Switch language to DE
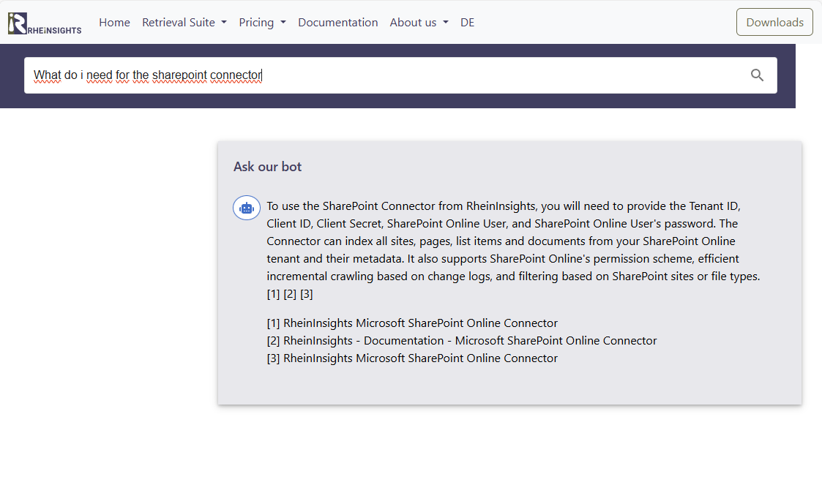Screen dimensions: 822x504 click(467, 23)
